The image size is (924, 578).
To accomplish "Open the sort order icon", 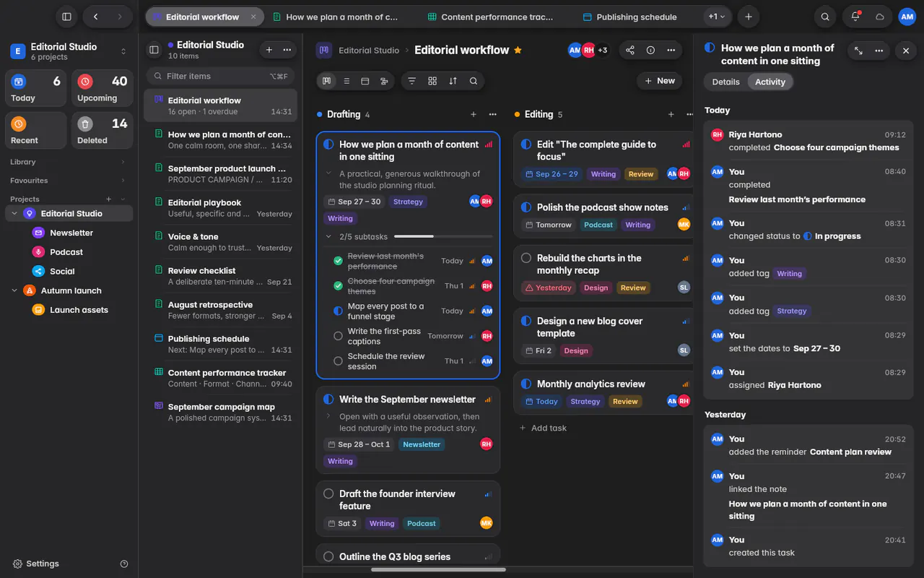I will click(x=453, y=81).
